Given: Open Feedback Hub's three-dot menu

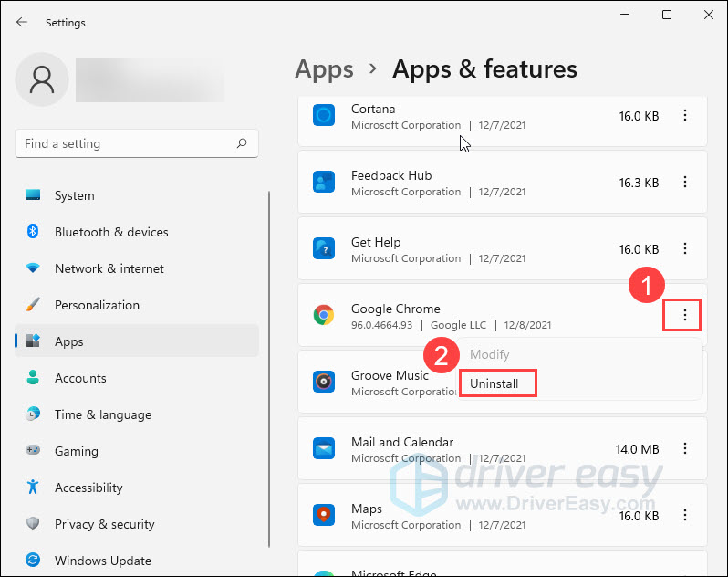Looking at the screenshot, I should coord(685,182).
